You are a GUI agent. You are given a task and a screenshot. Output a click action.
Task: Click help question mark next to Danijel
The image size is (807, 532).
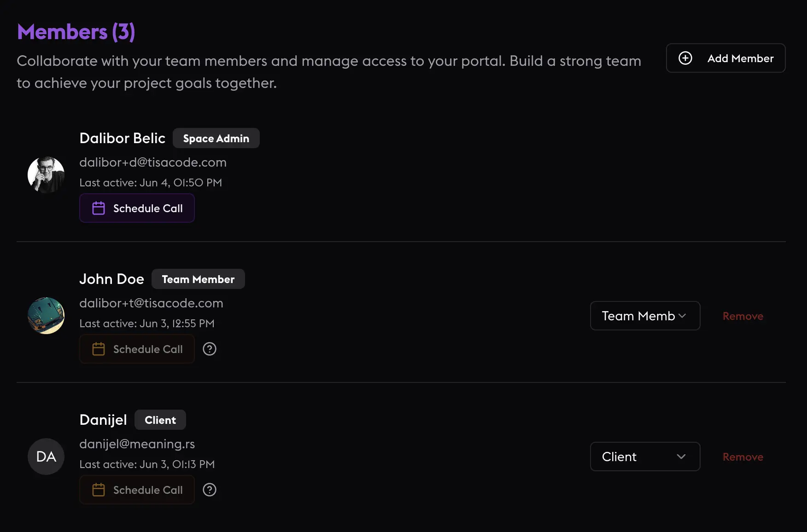click(210, 490)
